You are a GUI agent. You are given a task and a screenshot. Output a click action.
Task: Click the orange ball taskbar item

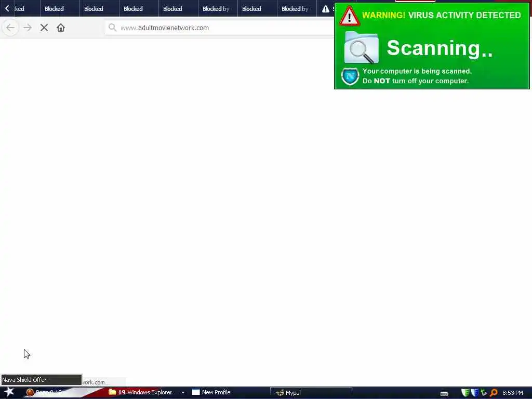tap(30, 392)
